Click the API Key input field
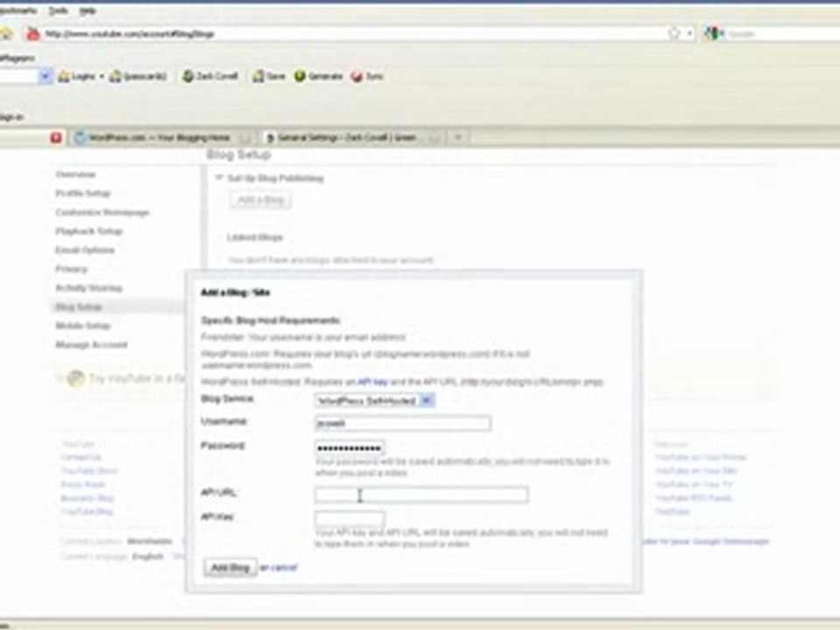Screen dimensions: 840x630 click(x=349, y=518)
